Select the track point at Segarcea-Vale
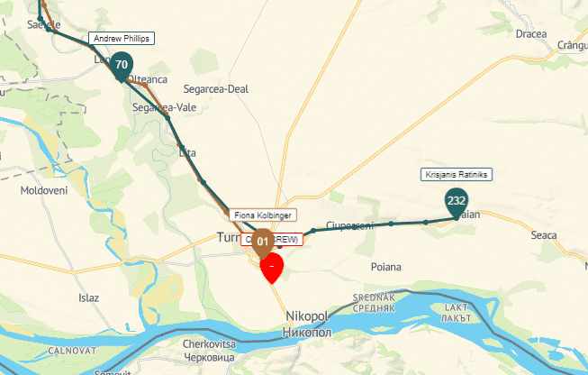The width and height of the screenshot is (588, 375). pyautogui.click(x=167, y=118)
